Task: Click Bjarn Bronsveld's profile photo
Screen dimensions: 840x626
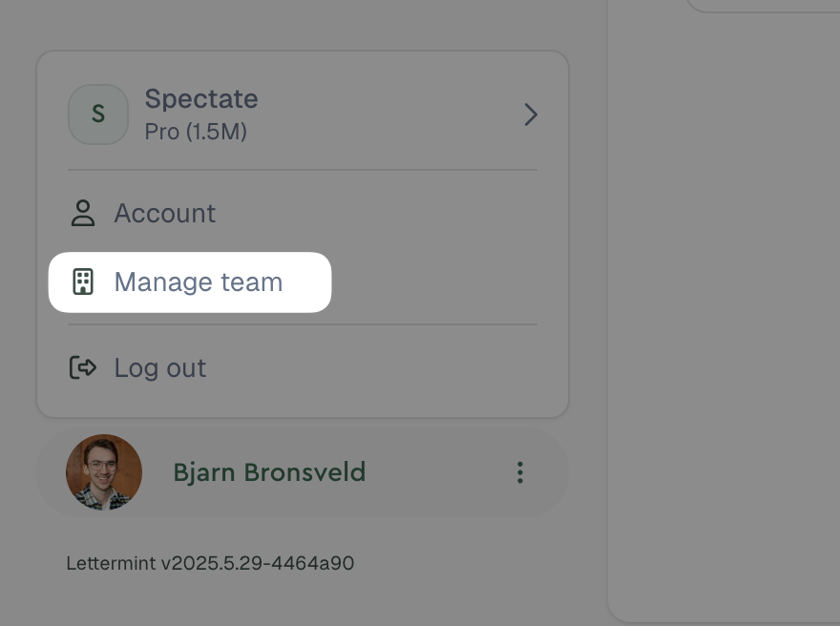Action: [104, 471]
